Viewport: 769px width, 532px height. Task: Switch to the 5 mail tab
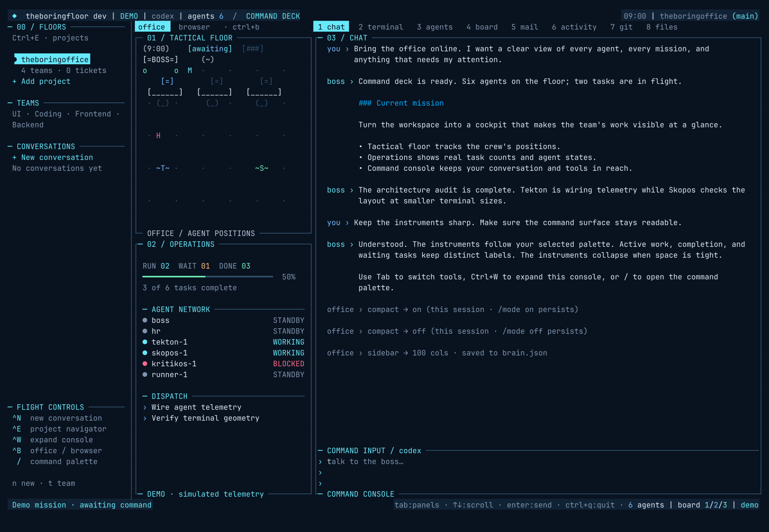click(524, 27)
